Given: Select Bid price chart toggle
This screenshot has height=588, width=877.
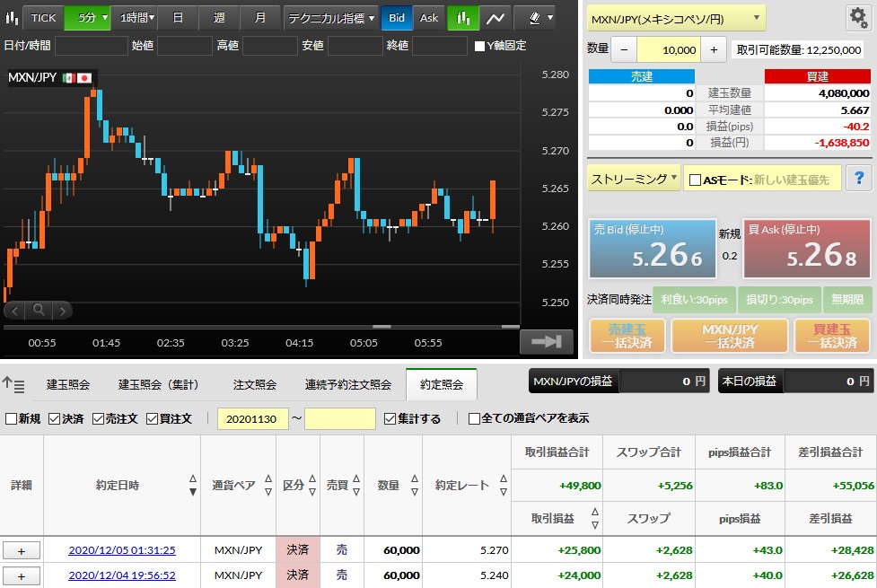Looking at the screenshot, I should [x=397, y=18].
